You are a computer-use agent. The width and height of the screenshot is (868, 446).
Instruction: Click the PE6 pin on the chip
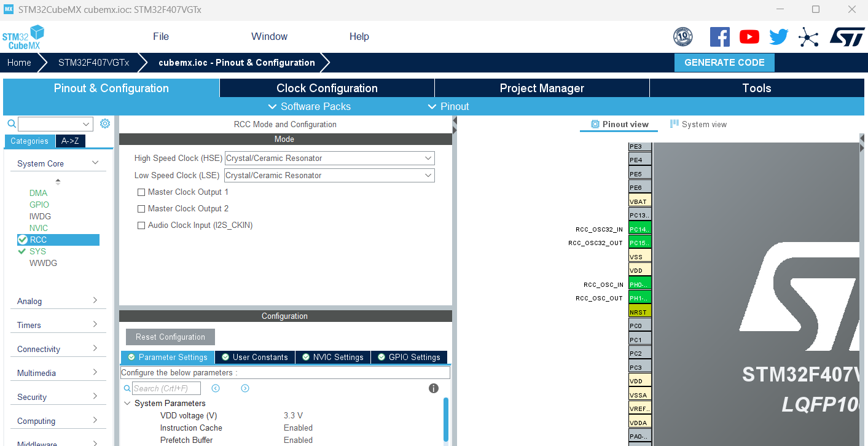coord(639,187)
